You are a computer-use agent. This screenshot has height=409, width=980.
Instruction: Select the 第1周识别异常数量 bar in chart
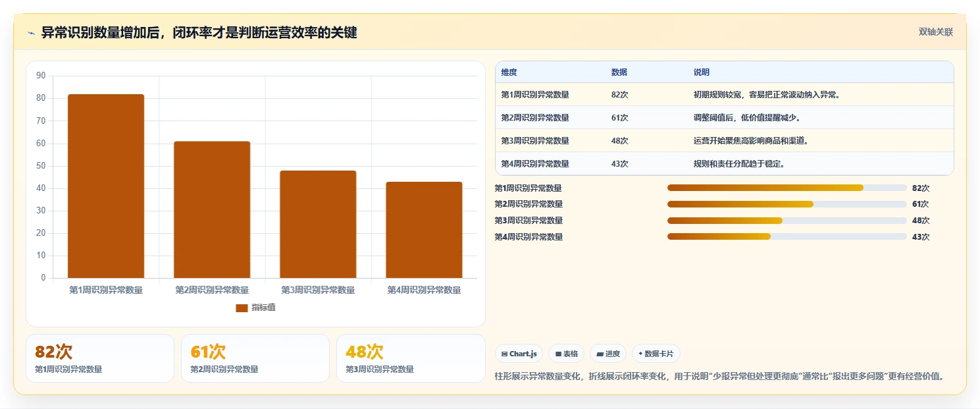point(106,186)
